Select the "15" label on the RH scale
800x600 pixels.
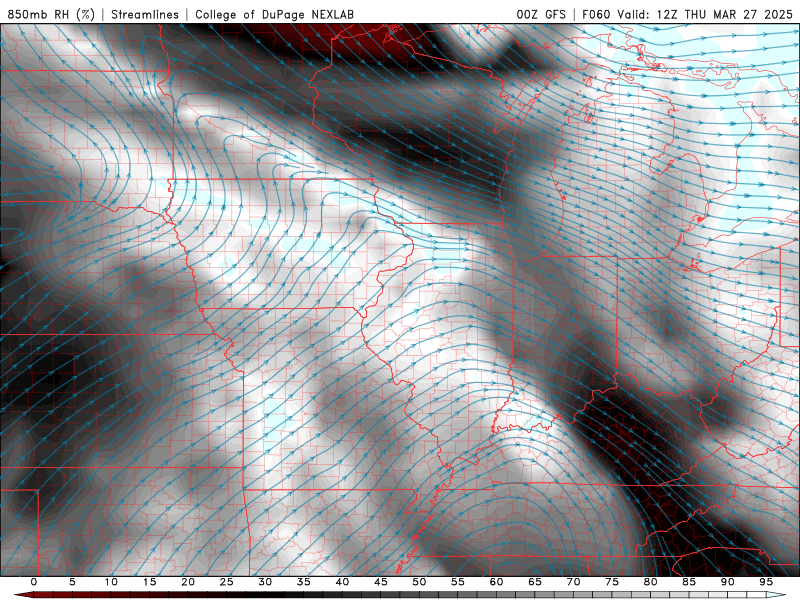(149, 582)
